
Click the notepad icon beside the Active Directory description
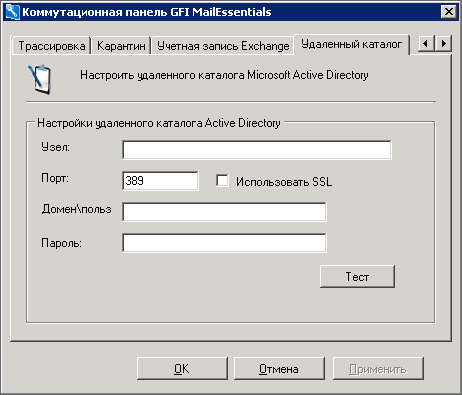click(x=40, y=79)
